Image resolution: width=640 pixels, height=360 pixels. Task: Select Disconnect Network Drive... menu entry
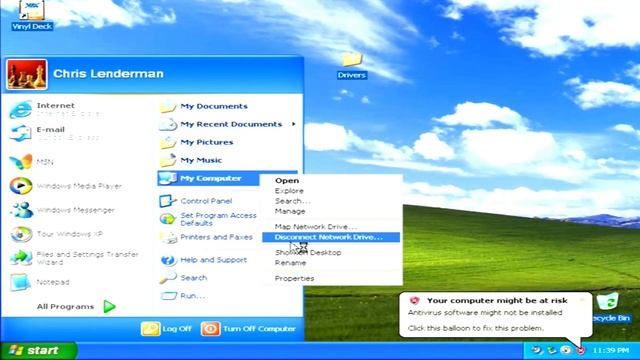(x=331, y=237)
